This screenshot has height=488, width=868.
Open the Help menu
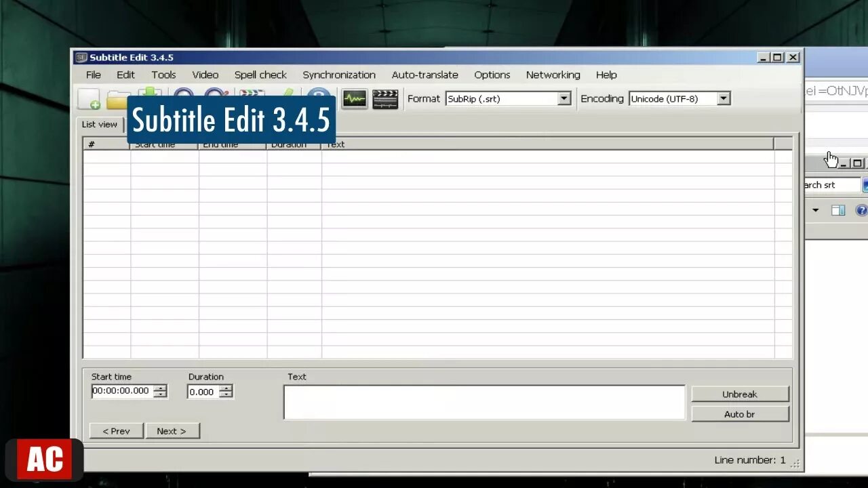point(606,75)
